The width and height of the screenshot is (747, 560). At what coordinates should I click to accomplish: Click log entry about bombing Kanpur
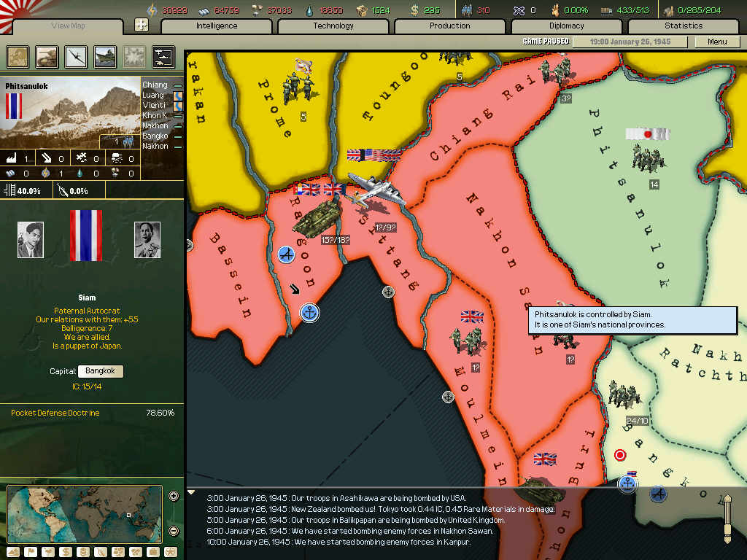click(338, 542)
